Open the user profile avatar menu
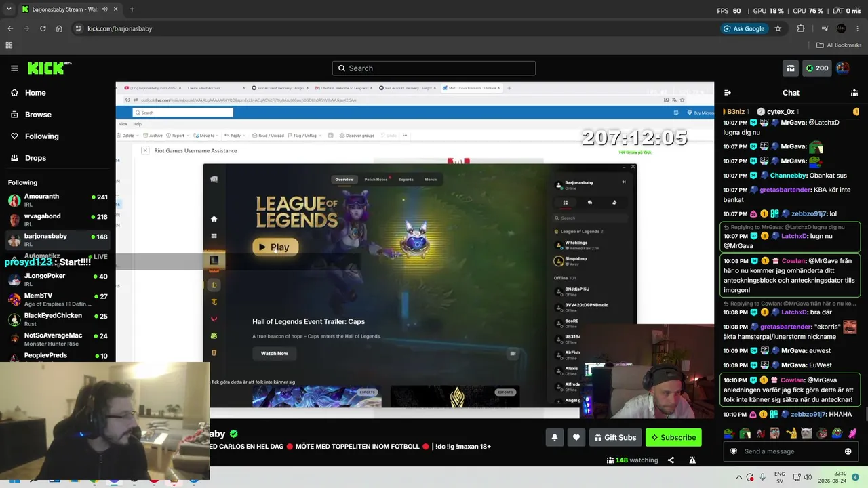Image resolution: width=868 pixels, height=488 pixels. point(843,68)
